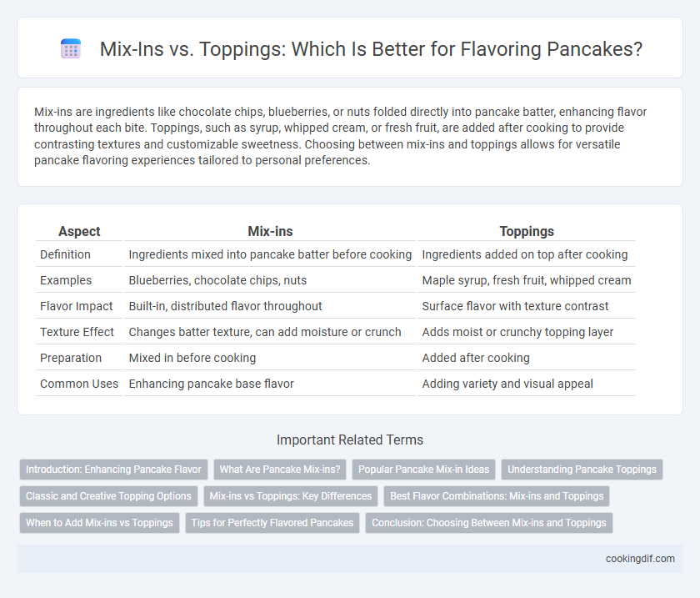Select 'What Are Pancake Mix-ins?' tag
The width and height of the screenshot is (700, 598).
click(x=280, y=470)
